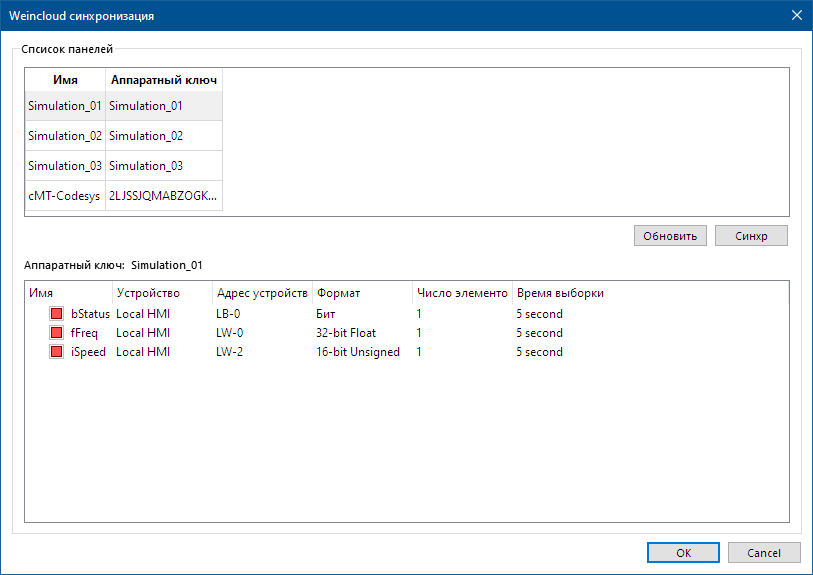Click hardware key cell Simulation_03
The width and height of the screenshot is (813, 575).
164,166
